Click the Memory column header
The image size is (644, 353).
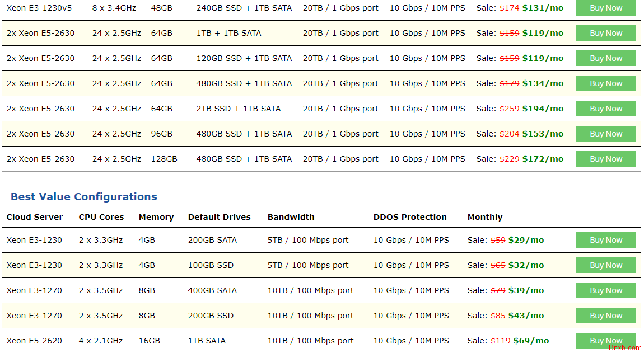pos(156,217)
